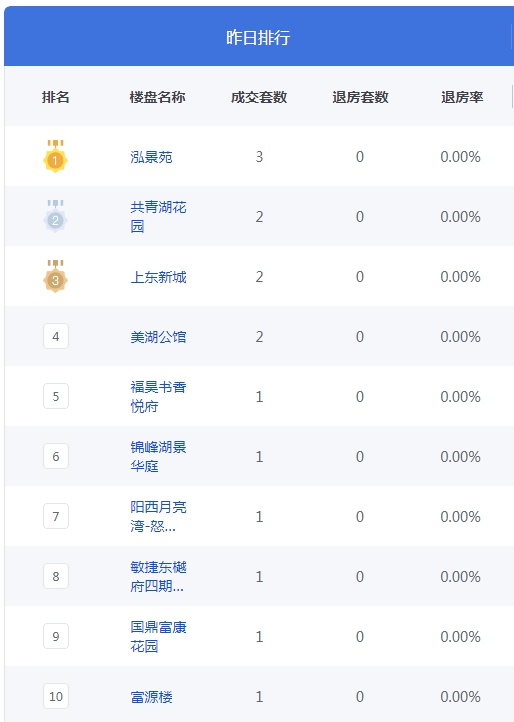Click the 昨日排行 header tab
The image size is (514, 722).
[x=258, y=37]
